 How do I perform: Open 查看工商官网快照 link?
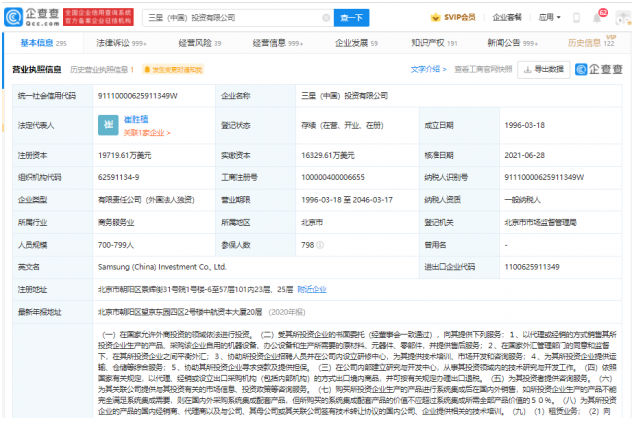click(x=483, y=69)
